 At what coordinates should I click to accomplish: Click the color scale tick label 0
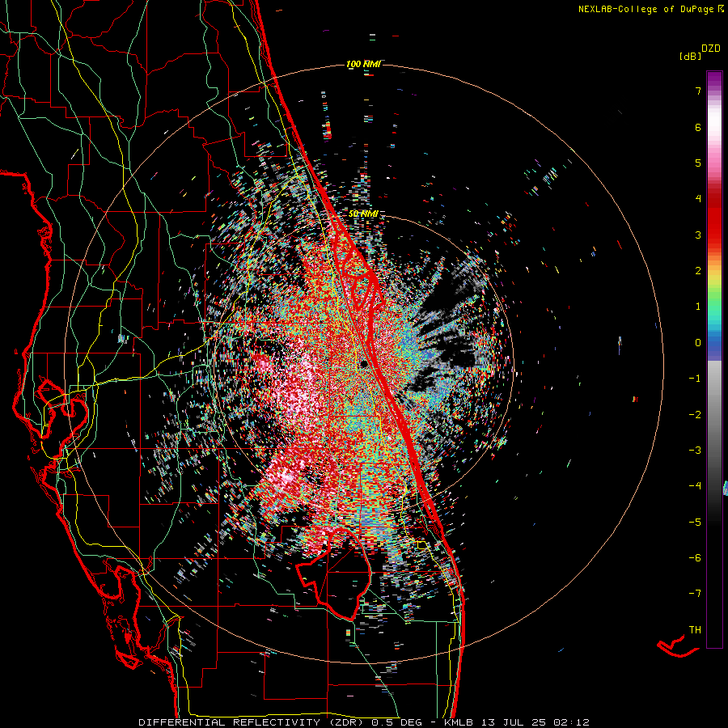click(x=698, y=343)
